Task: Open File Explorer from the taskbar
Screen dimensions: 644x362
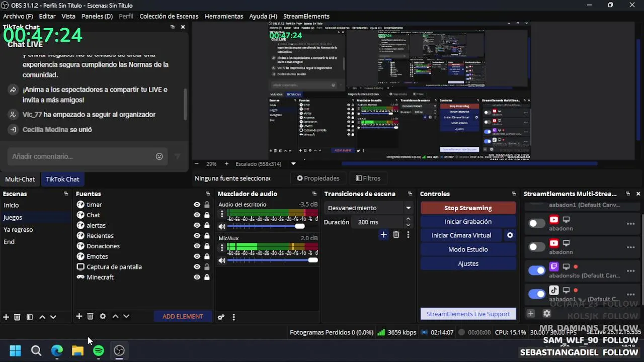Action: (x=77, y=350)
